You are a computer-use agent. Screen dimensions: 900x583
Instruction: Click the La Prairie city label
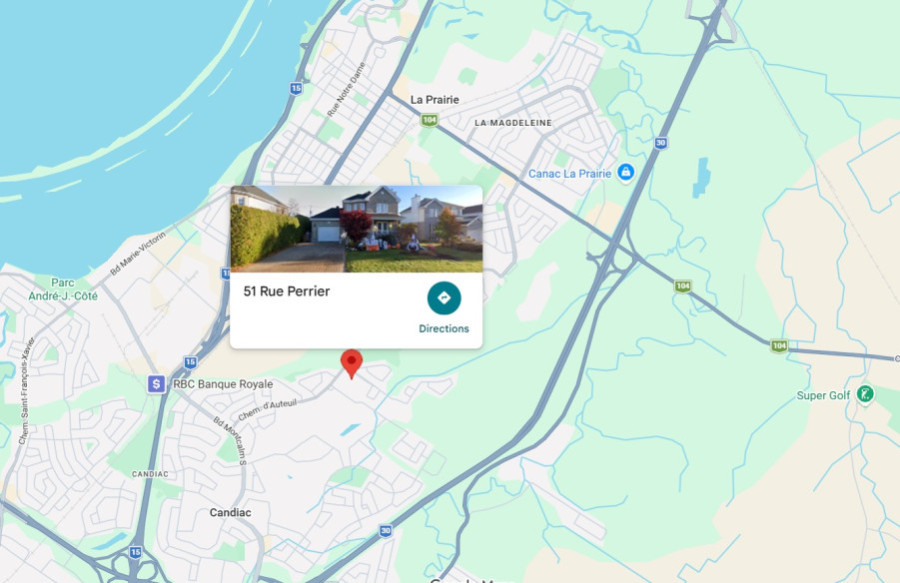[x=435, y=99]
